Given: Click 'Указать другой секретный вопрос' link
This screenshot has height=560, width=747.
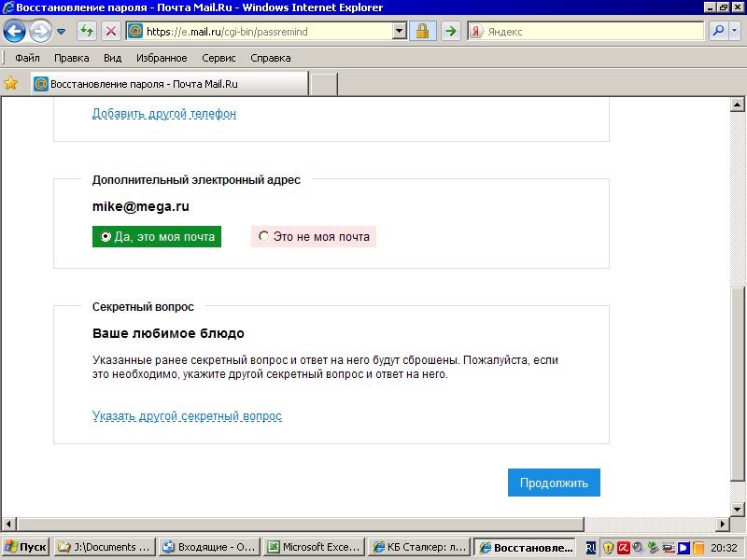Looking at the screenshot, I should point(187,416).
